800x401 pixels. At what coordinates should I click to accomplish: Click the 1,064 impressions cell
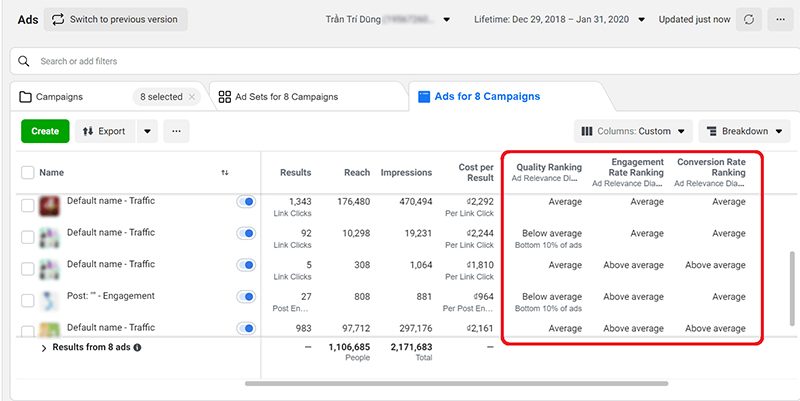[x=420, y=265]
